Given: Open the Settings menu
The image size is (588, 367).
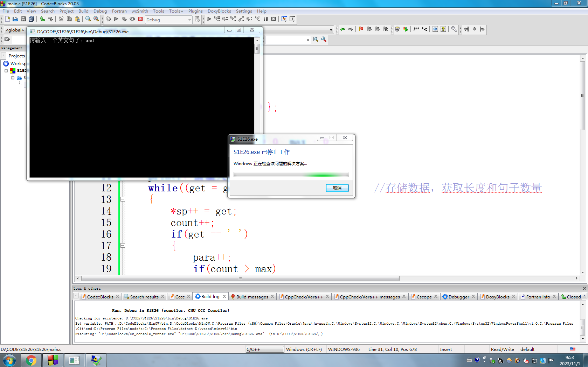Looking at the screenshot, I should [x=244, y=11].
